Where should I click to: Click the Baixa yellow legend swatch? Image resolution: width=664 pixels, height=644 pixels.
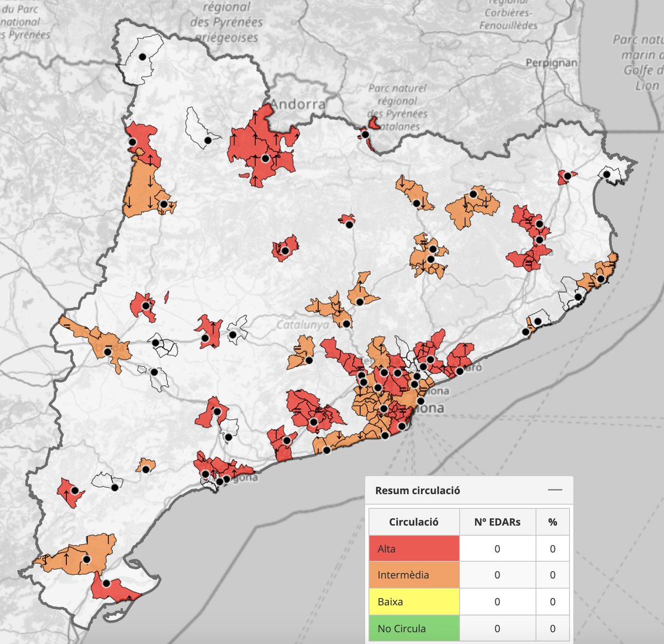(414, 602)
